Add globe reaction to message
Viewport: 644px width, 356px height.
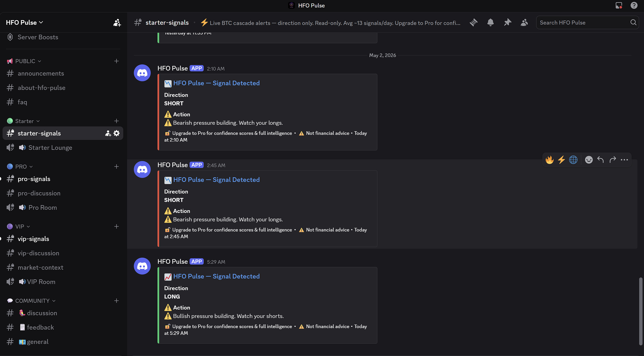[x=573, y=160]
